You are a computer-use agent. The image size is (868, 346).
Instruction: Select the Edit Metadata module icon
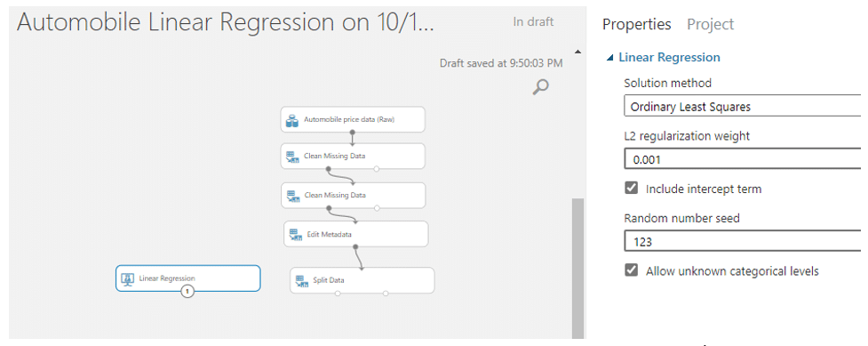[295, 235]
